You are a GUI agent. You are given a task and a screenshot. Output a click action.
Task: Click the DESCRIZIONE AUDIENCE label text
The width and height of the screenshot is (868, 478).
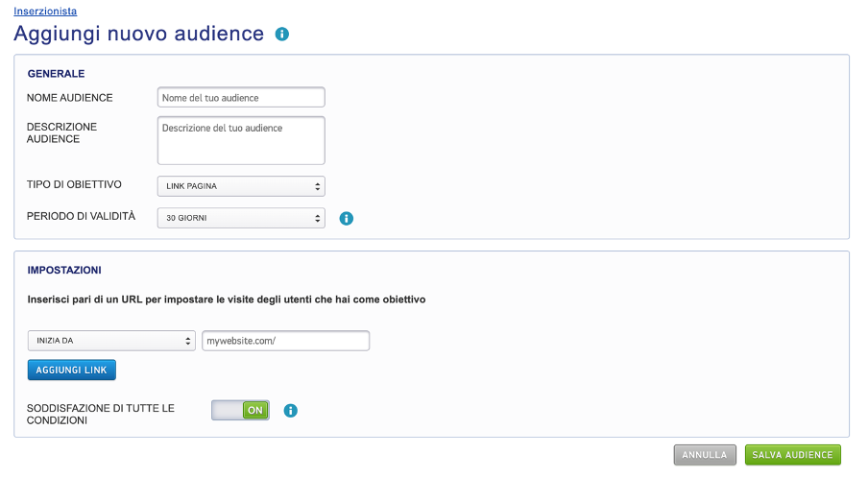pyautogui.click(x=61, y=132)
